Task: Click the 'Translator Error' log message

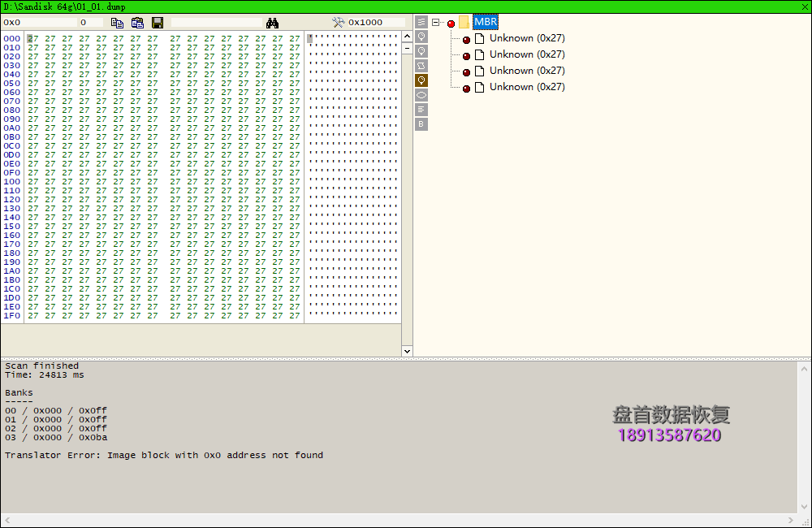Action: coord(164,456)
